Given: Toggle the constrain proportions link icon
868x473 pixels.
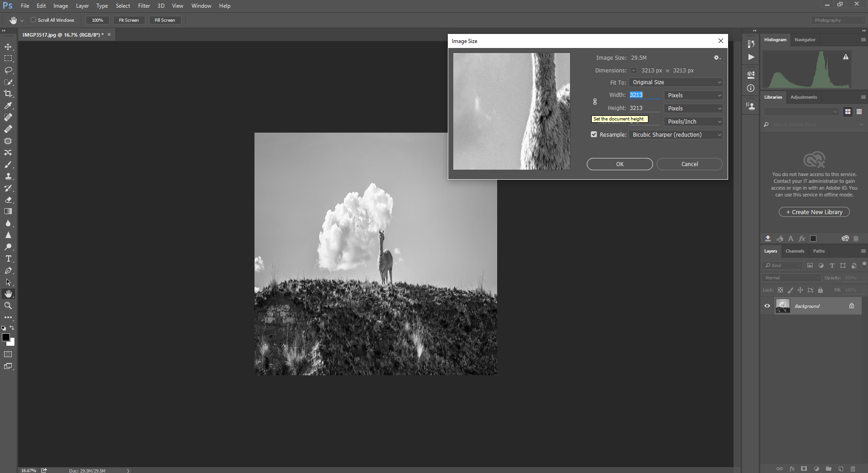Looking at the screenshot, I should (x=595, y=102).
